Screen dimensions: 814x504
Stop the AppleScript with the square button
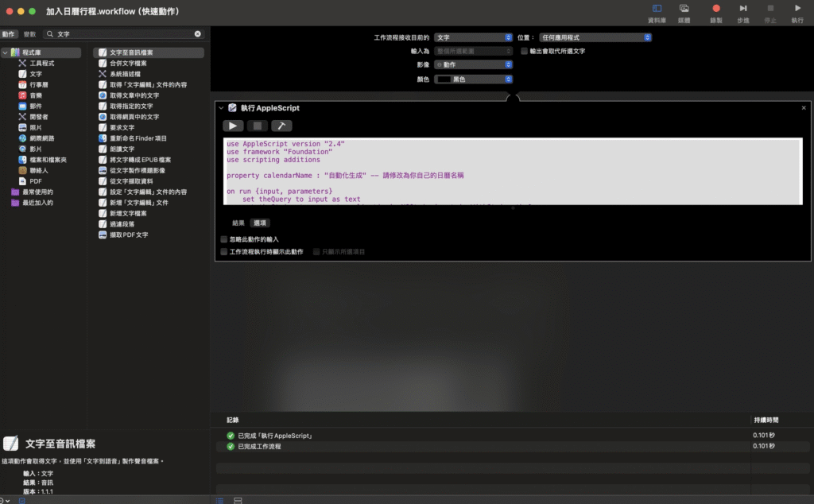coord(257,126)
